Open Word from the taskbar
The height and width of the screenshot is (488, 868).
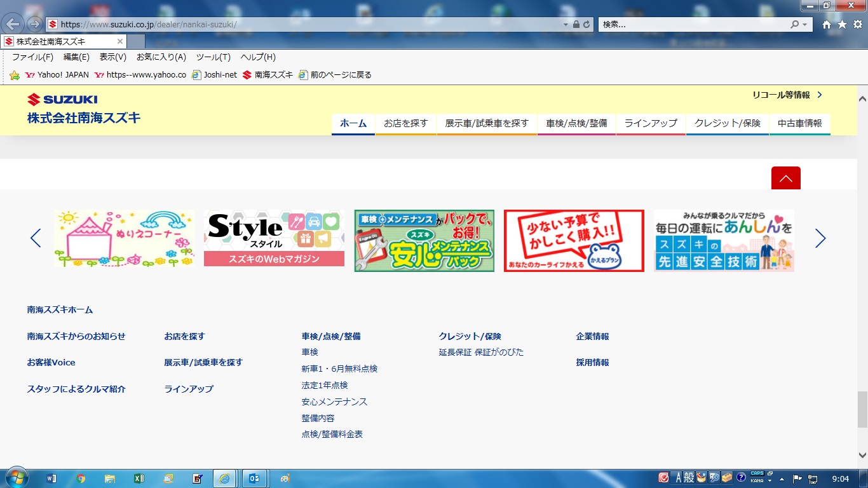[51, 478]
